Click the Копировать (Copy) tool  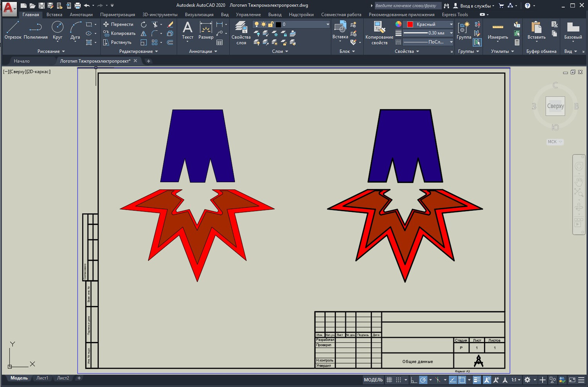click(x=120, y=33)
